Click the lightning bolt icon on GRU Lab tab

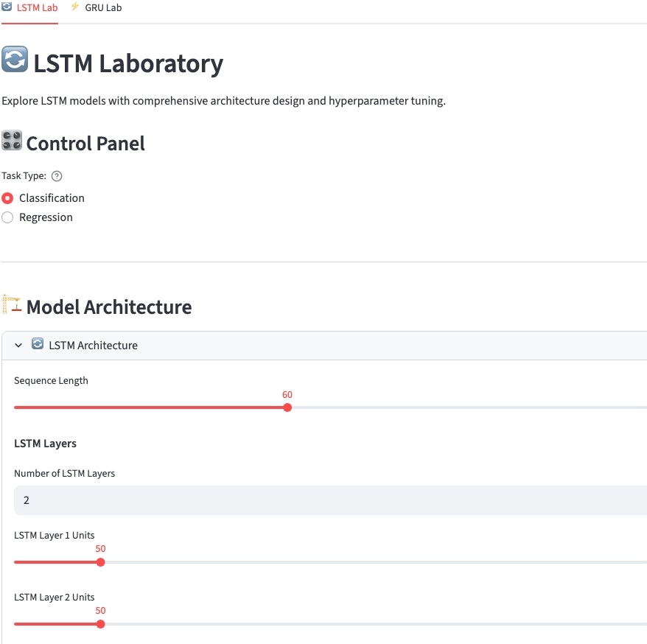pos(75,7)
